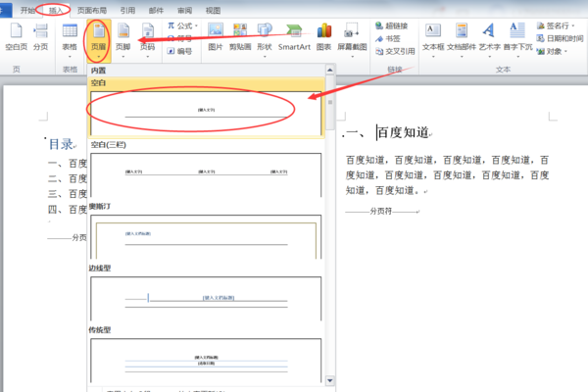Image resolution: width=588 pixels, height=392 pixels.
Task: Choose the 空白(三栏) header template
Action: [x=206, y=174]
